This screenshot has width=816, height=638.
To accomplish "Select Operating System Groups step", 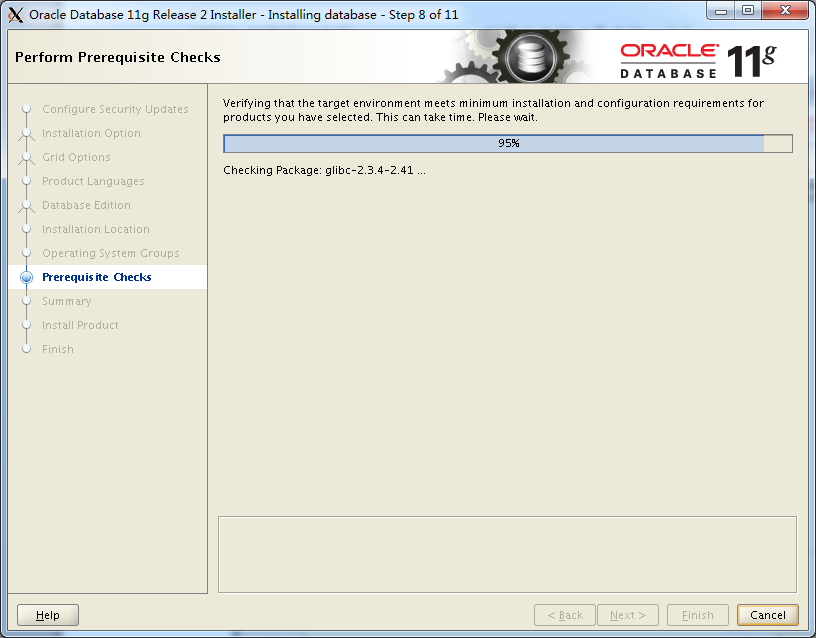I will [110, 253].
